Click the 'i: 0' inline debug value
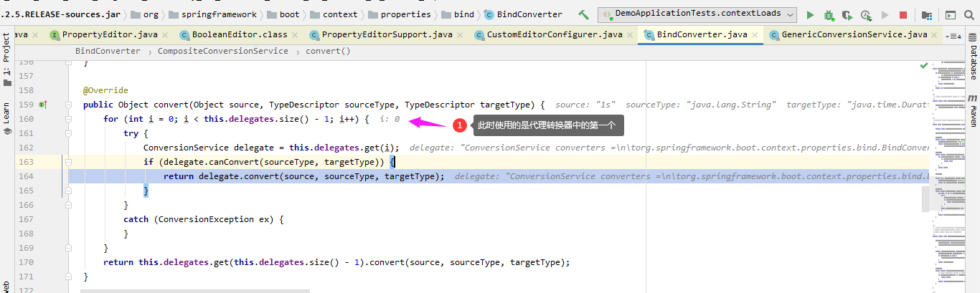This screenshot has height=293, width=980. [390, 119]
